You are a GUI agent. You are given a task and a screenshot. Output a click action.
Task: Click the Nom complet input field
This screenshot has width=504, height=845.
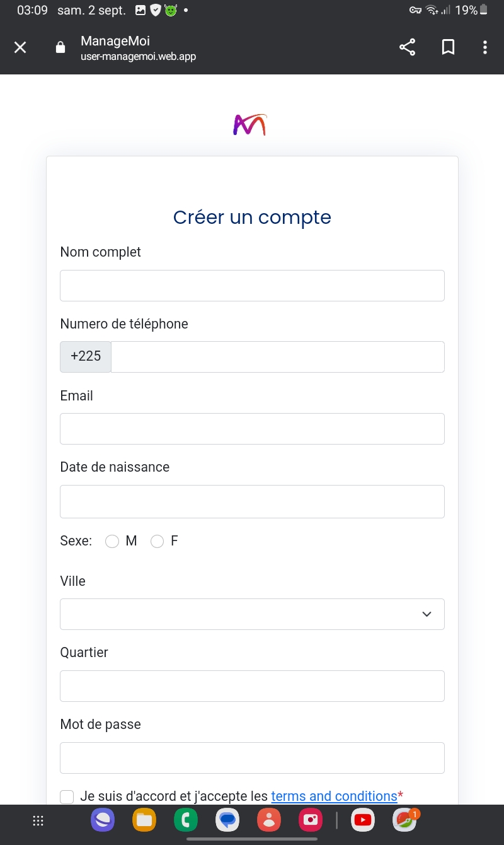252,286
